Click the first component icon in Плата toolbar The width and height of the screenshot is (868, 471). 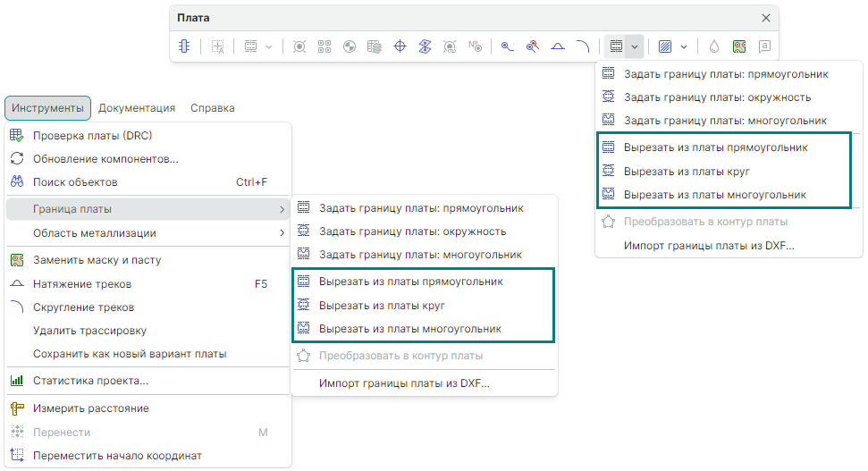tap(183, 46)
